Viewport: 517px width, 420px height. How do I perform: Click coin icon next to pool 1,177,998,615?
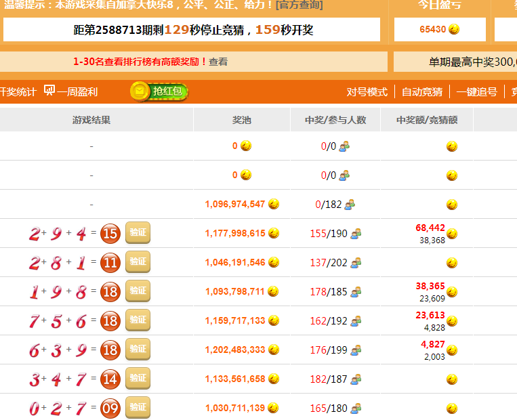point(274,234)
